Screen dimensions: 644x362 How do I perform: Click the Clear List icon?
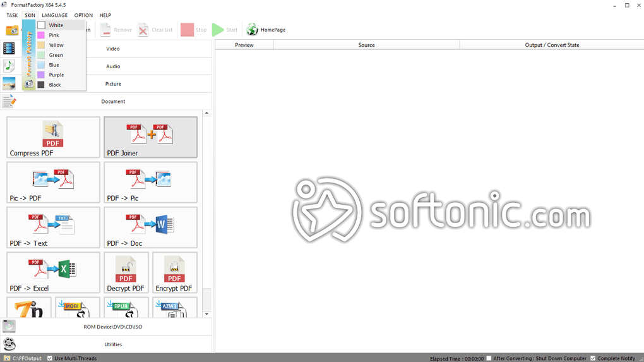[x=143, y=30]
